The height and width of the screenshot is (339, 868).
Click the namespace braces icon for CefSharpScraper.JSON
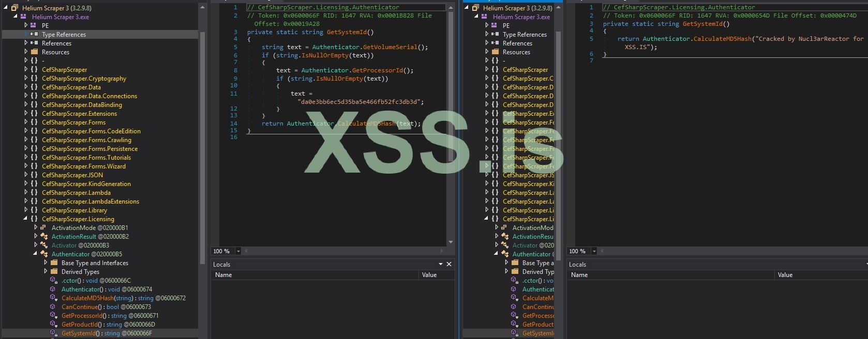pos(34,175)
